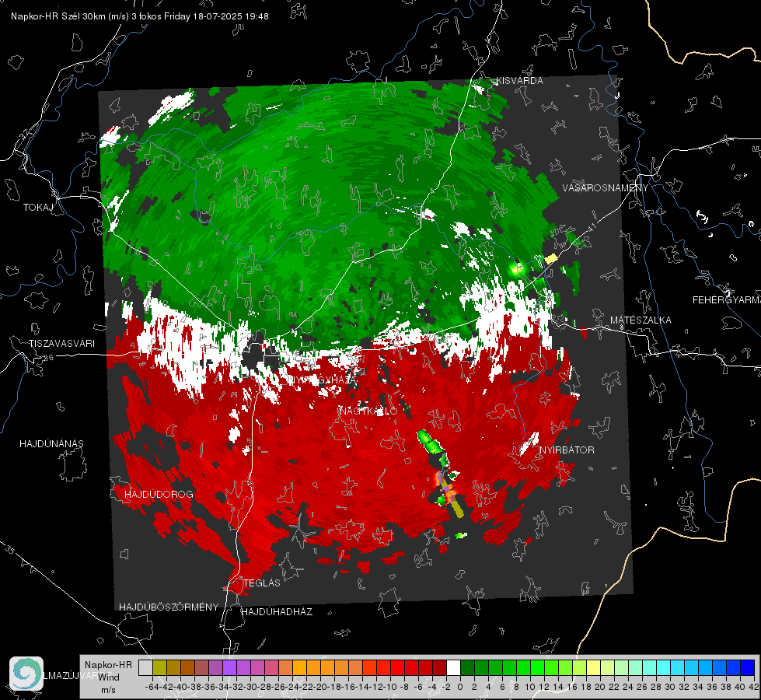
Task: Select the olive swatch between -64 and -42
Action: pos(159,668)
